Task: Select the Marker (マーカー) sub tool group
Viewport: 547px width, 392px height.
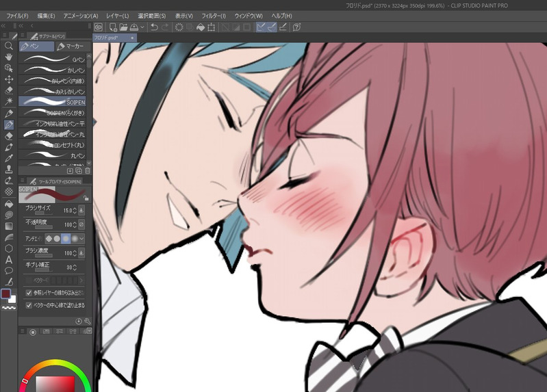Action: point(73,46)
